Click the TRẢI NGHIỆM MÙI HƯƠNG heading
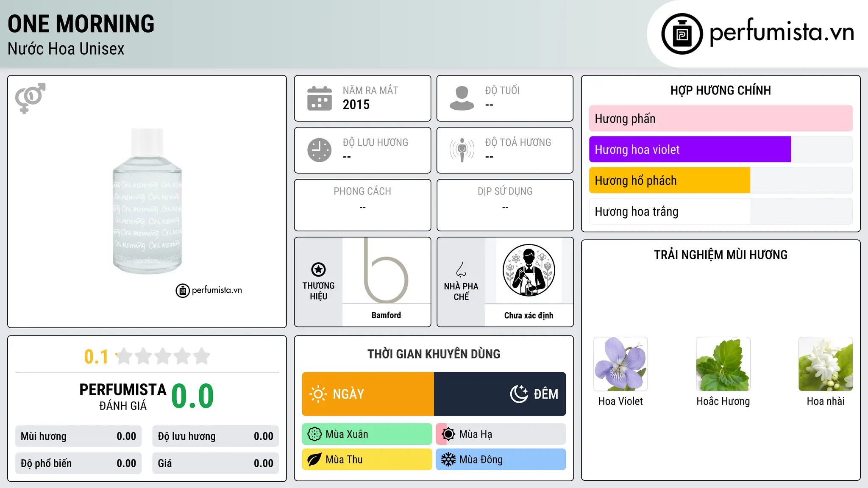This screenshot has height=488, width=868. [721, 255]
